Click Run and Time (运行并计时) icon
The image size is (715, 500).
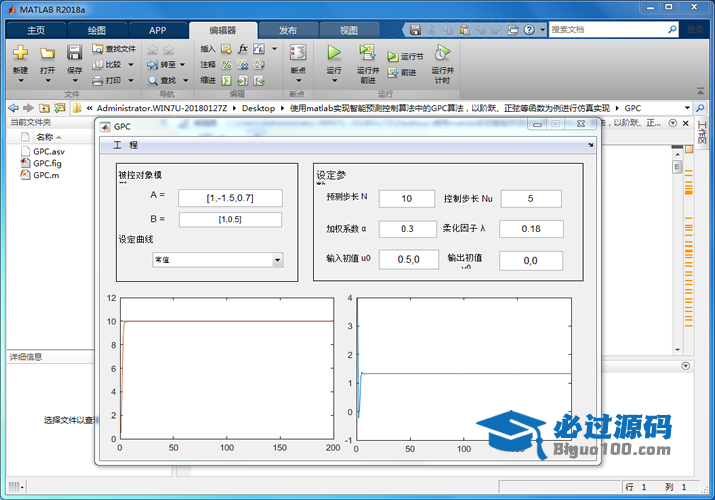[442, 53]
